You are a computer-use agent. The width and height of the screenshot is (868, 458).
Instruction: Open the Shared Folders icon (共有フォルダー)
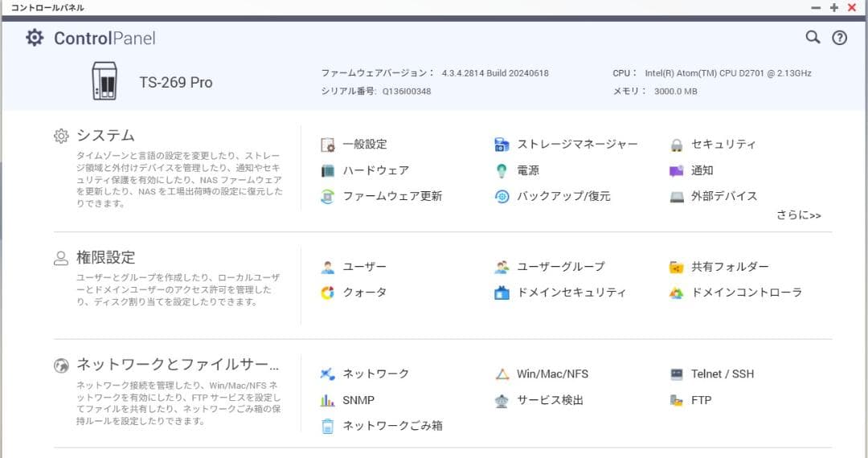[677, 268]
